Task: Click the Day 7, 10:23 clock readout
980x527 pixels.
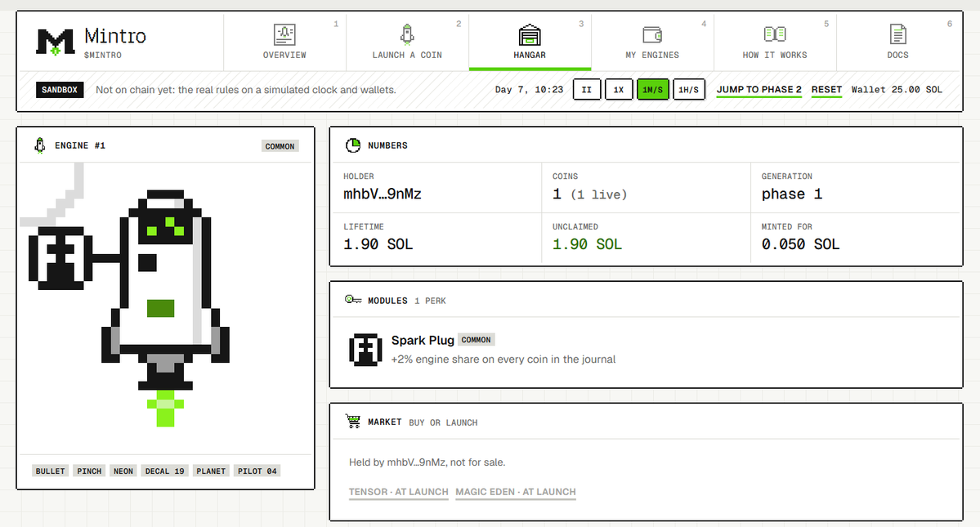Action: pyautogui.click(x=529, y=89)
